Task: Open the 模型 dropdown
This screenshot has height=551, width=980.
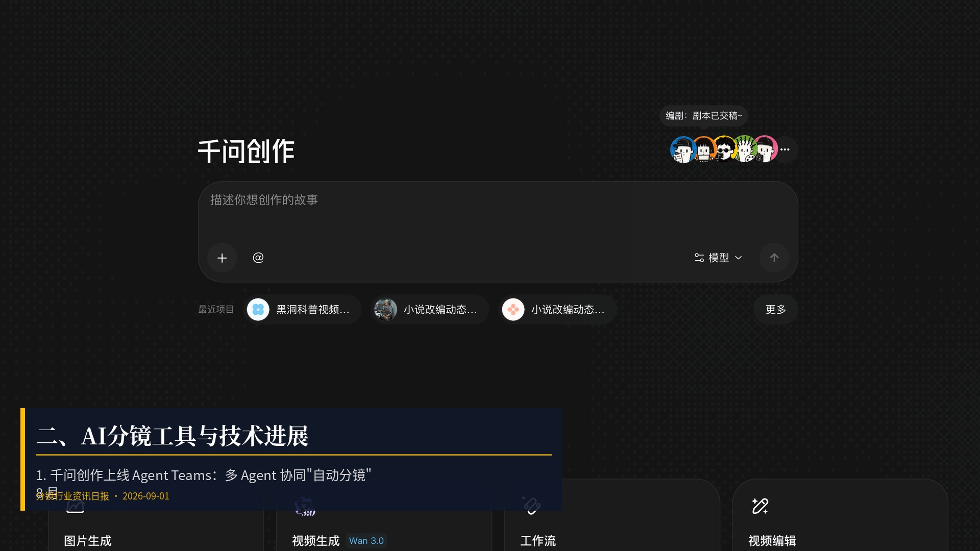Action: pos(718,258)
